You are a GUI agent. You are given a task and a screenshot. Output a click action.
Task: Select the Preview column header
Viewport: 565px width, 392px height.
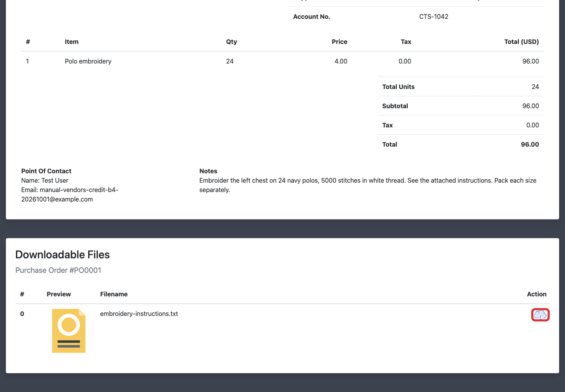[x=59, y=294]
